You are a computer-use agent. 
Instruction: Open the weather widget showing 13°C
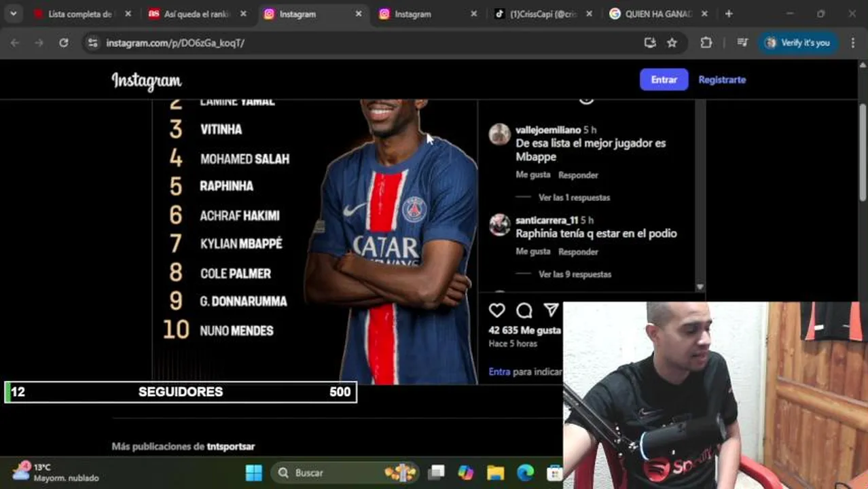[56, 473]
